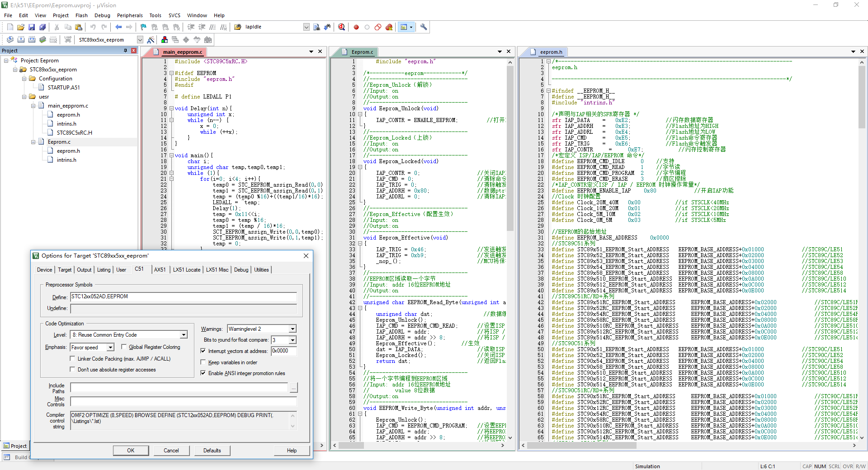
Task: Open the Warnings level dropdown
Action: click(x=292, y=329)
